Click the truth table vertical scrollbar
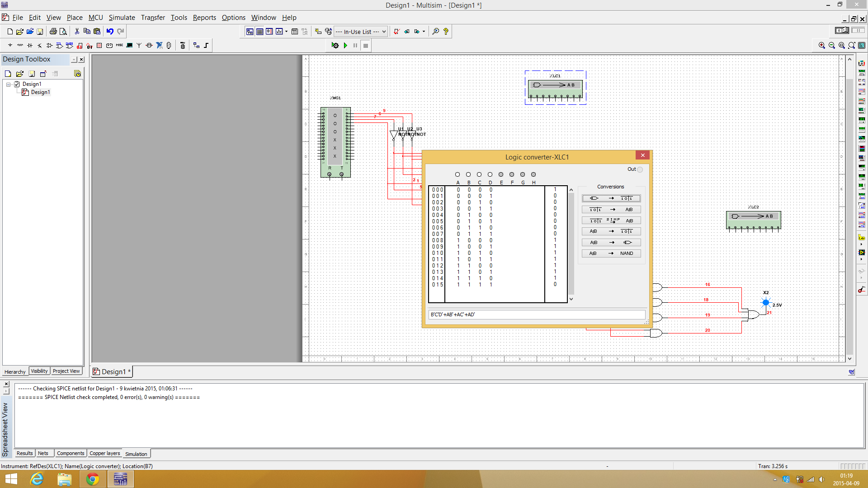The image size is (868, 488). tap(571, 244)
